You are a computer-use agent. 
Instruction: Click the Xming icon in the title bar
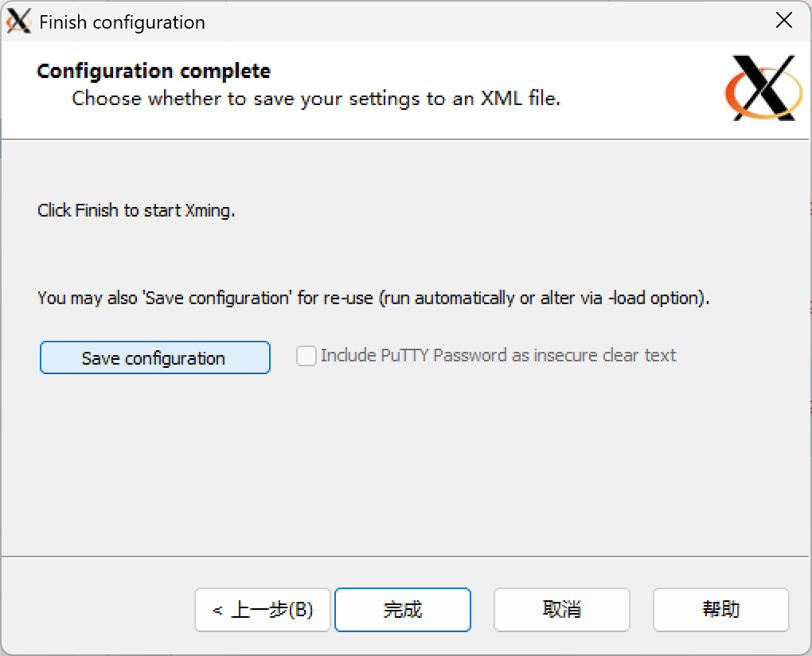[x=18, y=21]
